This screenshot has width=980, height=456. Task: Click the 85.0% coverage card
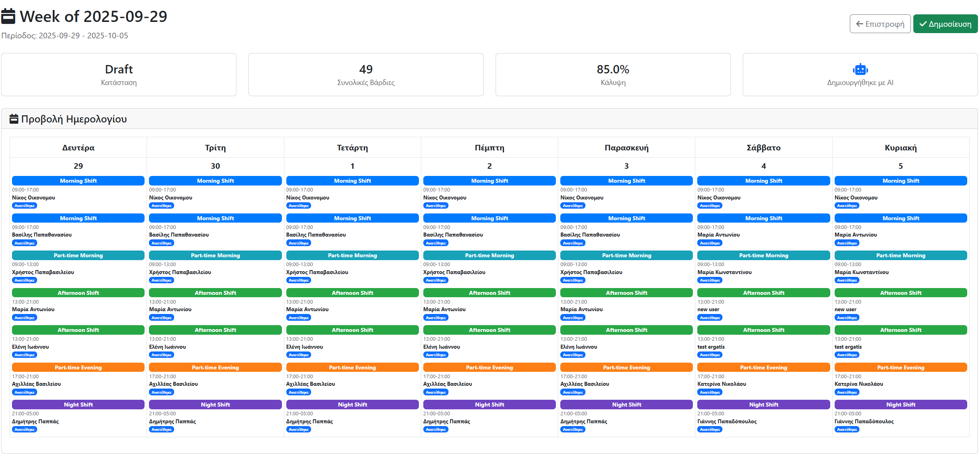[613, 75]
